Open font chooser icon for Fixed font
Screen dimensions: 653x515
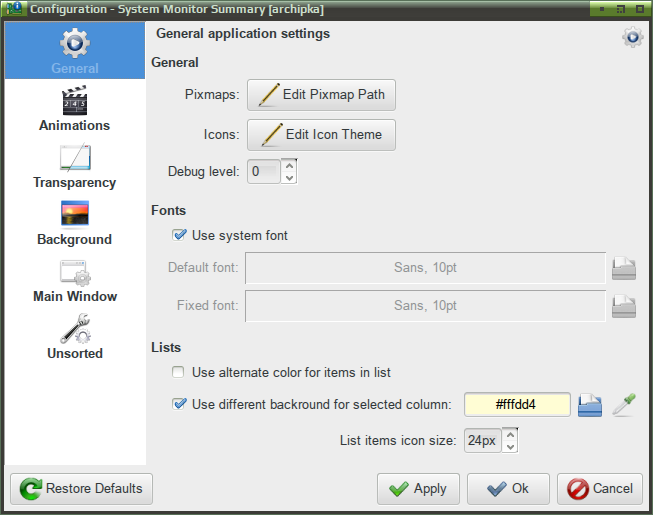pos(623,306)
